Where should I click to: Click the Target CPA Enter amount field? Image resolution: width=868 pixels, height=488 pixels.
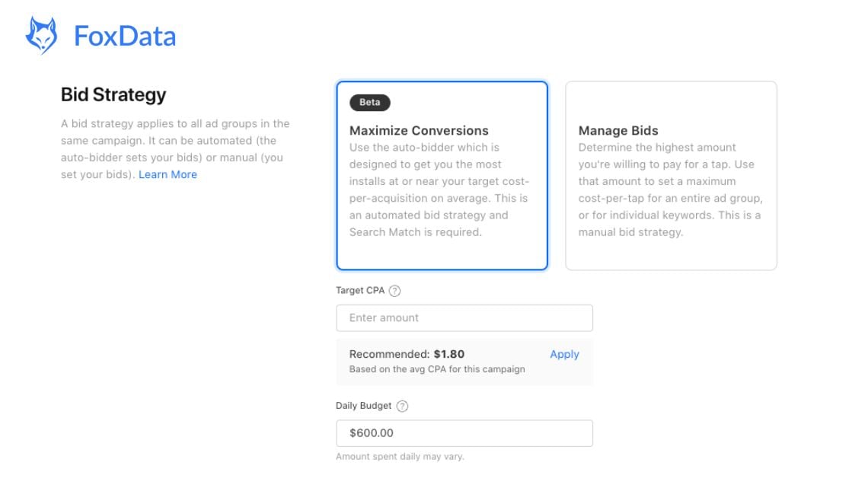coord(464,317)
